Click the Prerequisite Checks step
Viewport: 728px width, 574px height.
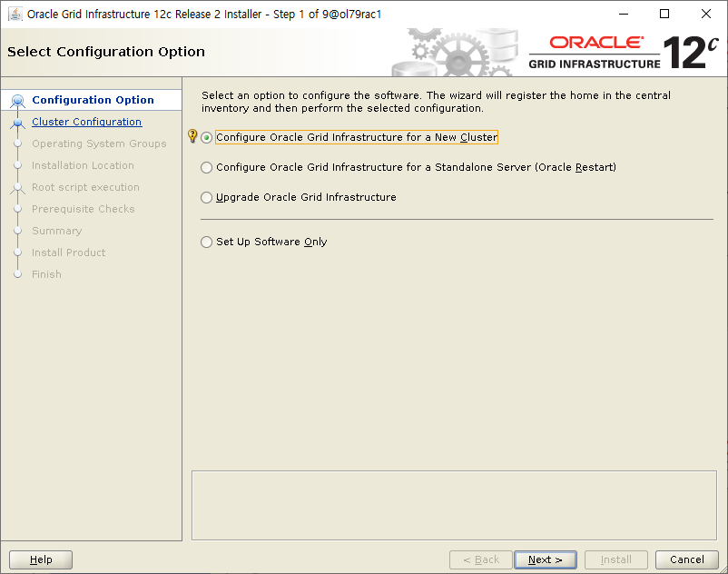coord(84,209)
